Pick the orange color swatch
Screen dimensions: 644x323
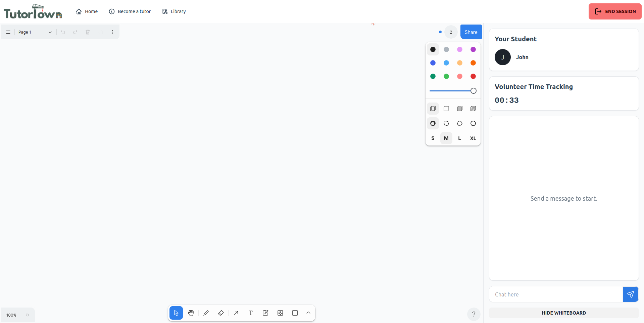473,63
